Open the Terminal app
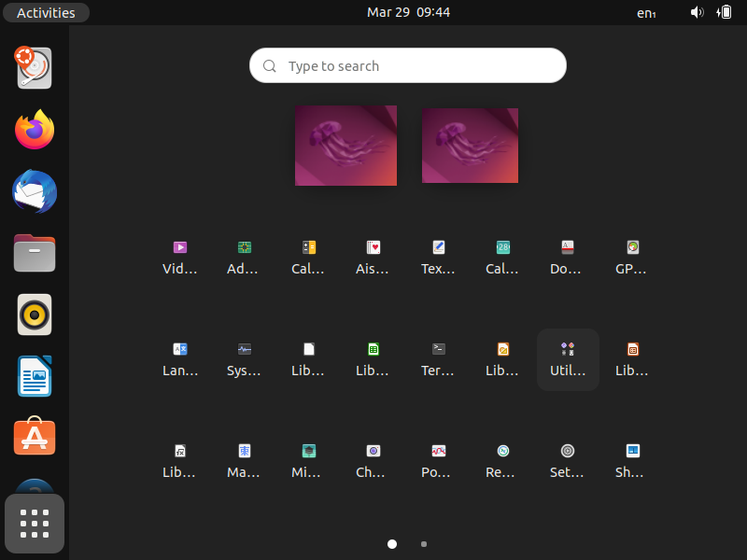Screen dimensions: 747x560 pyautogui.click(x=438, y=359)
